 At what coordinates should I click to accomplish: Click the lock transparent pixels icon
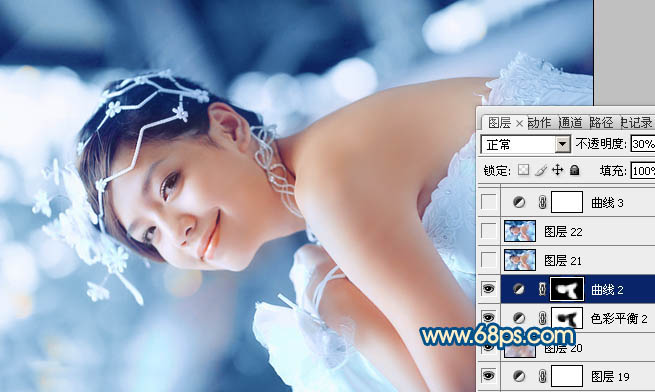point(523,170)
